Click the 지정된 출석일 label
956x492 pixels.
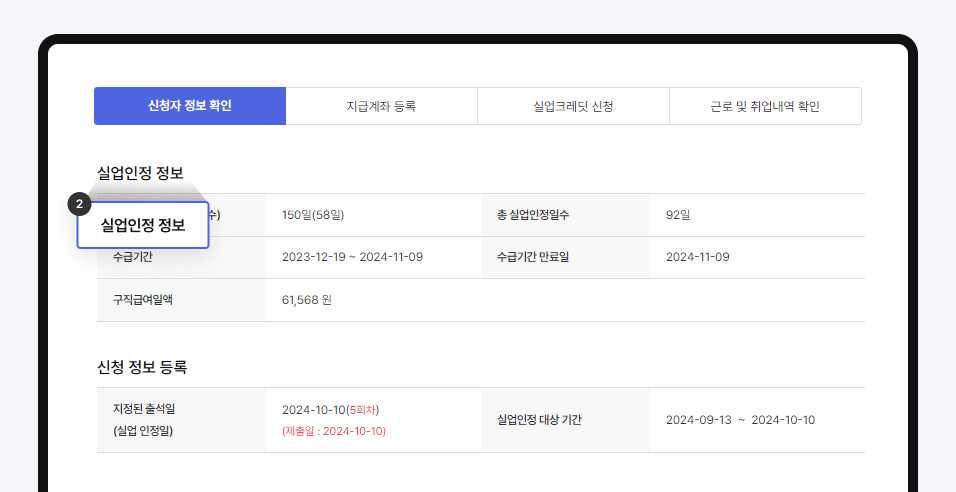144,409
